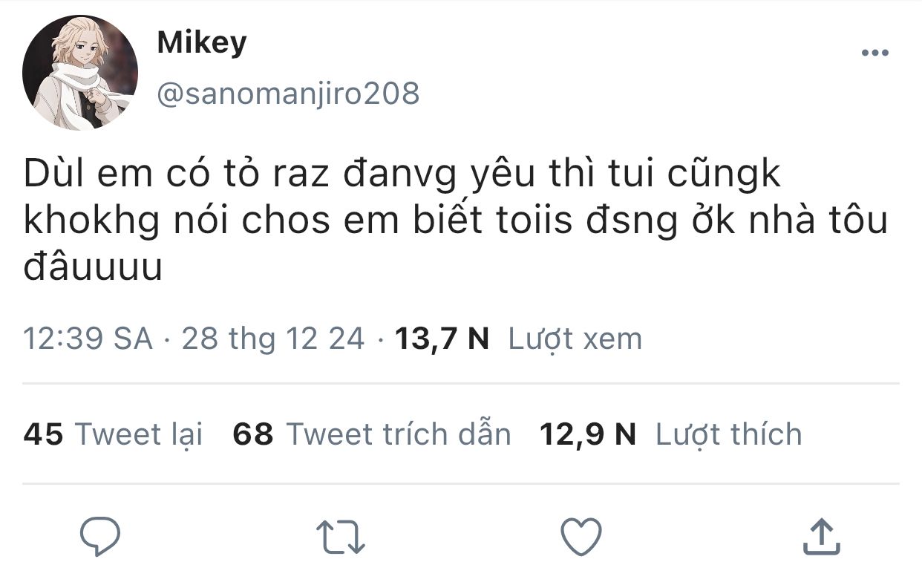Retweet using the circular arrows icon

point(340,537)
